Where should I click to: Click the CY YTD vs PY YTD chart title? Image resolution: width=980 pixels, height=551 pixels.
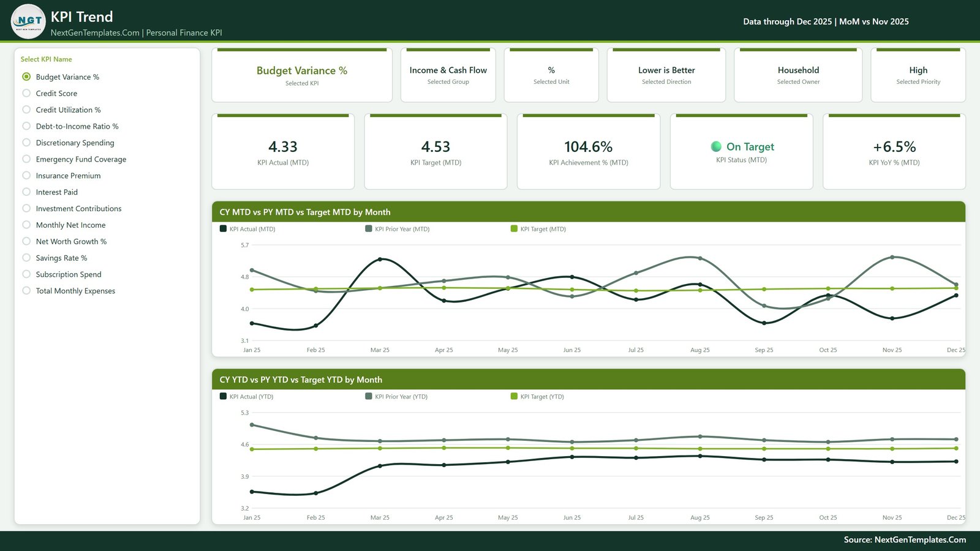tap(301, 380)
